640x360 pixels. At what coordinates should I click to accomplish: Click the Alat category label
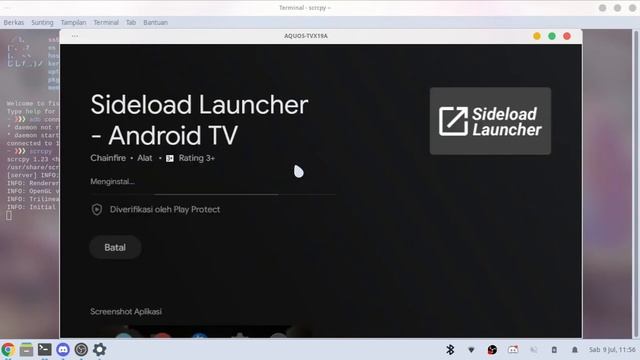(145, 158)
